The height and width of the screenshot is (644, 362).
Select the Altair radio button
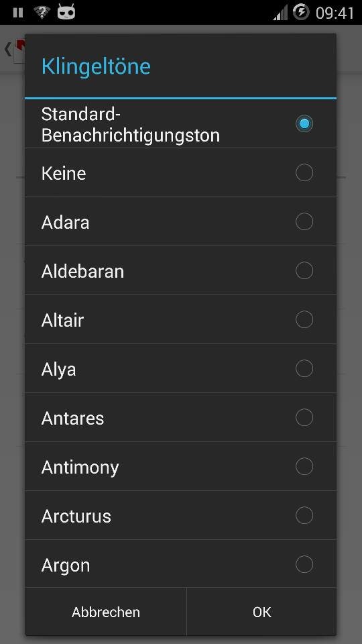point(304,319)
